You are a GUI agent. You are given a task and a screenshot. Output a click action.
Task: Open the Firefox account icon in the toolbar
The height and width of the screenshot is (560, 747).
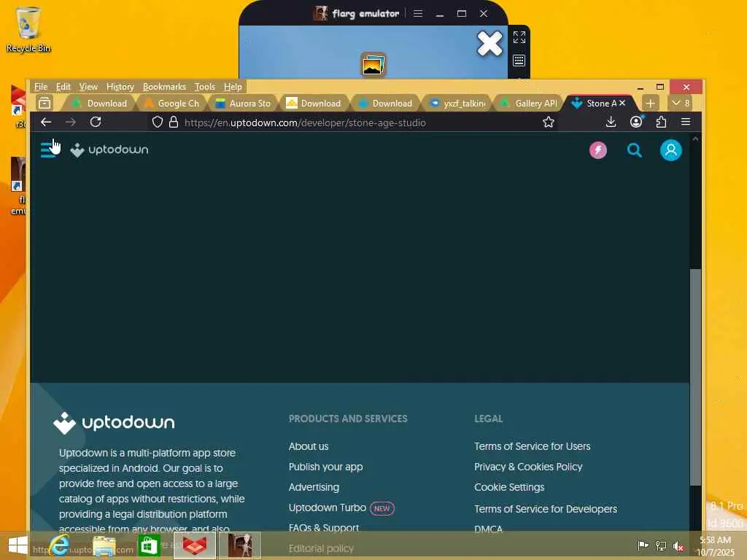coord(636,122)
